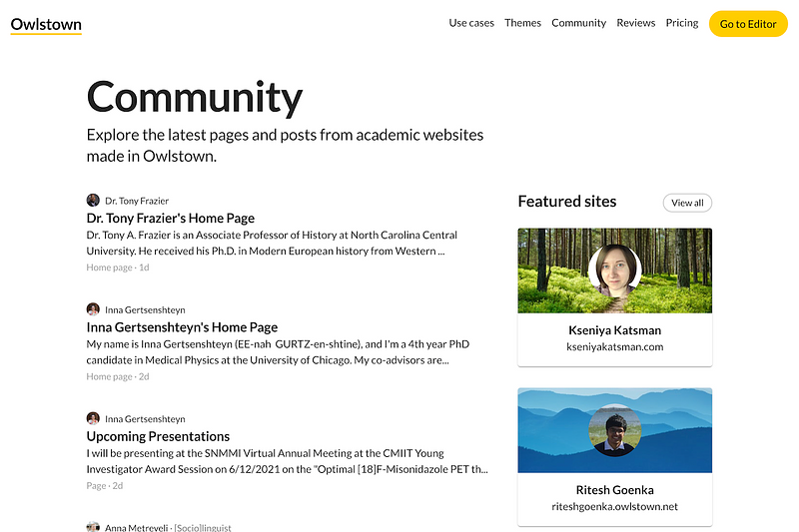Open the Pricing page
The width and height of the screenshot is (799, 532).
coord(682,23)
